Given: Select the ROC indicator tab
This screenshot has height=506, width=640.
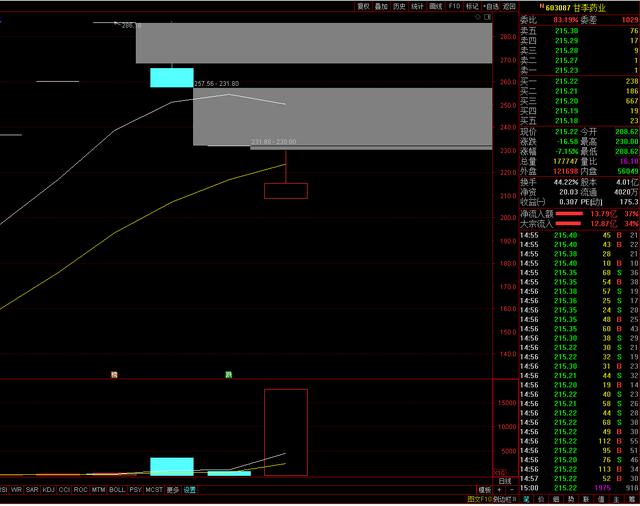Looking at the screenshot, I should click(80, 489).
